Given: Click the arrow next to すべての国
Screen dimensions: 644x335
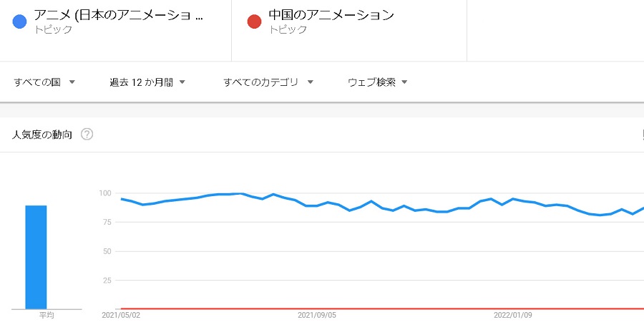Looking at the screenshot, I should click(72, 82).
